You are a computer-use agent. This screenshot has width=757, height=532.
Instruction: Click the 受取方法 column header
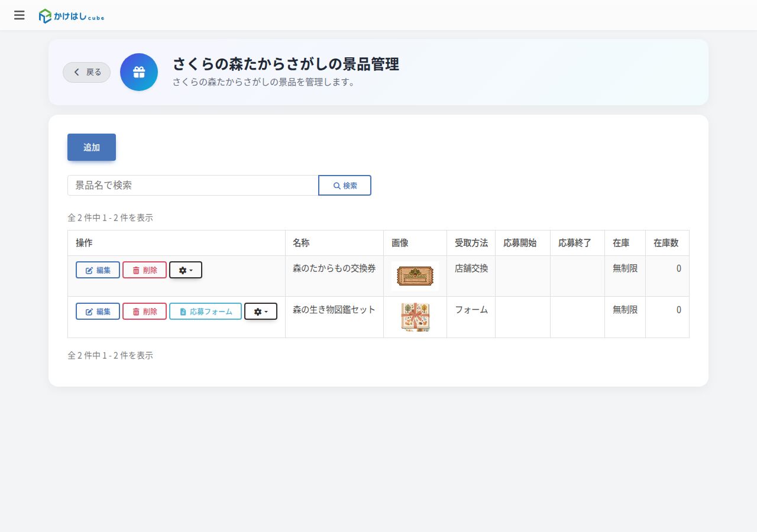click(x=471, y=243)
